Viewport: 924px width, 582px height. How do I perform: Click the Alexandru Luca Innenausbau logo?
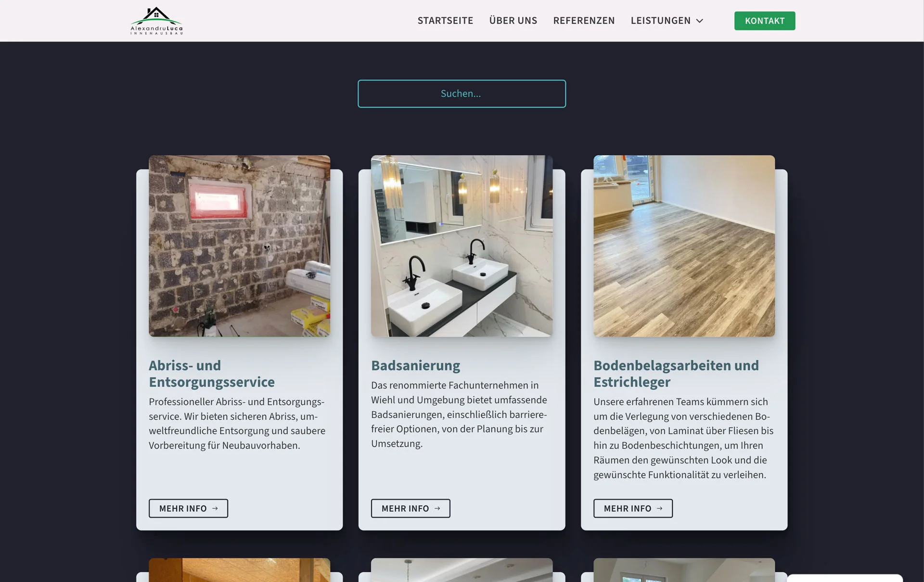tap(156, 21)
